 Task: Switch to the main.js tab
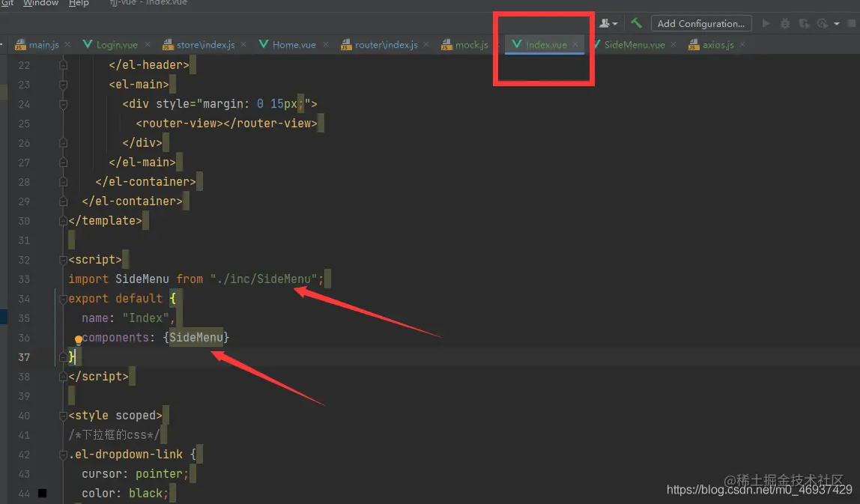[43, 45]
